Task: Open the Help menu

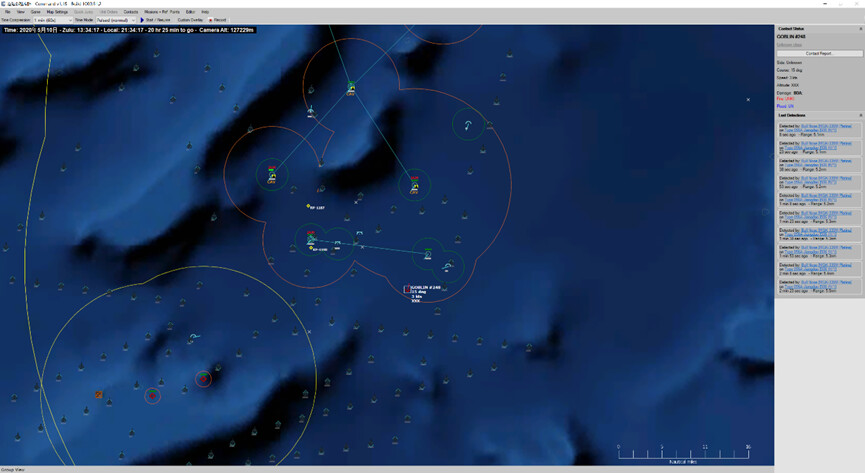Action: click(205, 12)
